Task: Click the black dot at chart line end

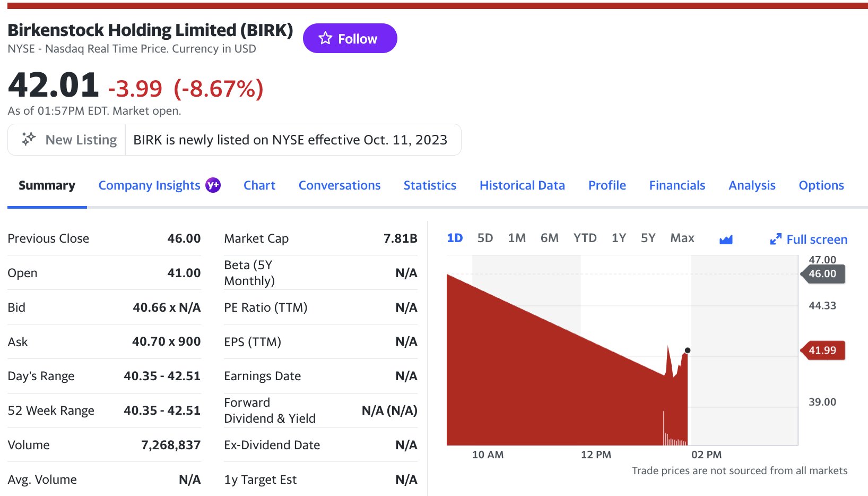Action: [x=688, y=350]
